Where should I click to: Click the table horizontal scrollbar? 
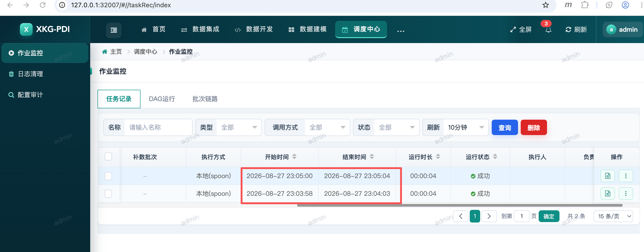(460, 206)
